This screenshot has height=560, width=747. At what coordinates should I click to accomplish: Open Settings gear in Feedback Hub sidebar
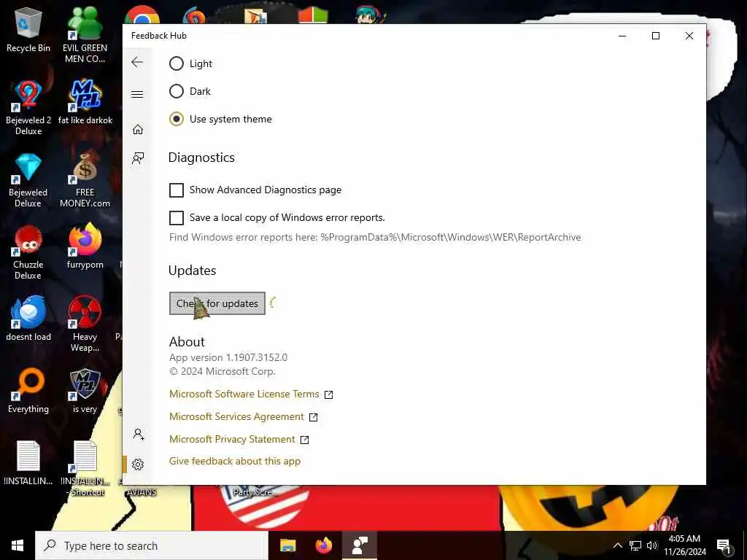[x=138, y=464]
